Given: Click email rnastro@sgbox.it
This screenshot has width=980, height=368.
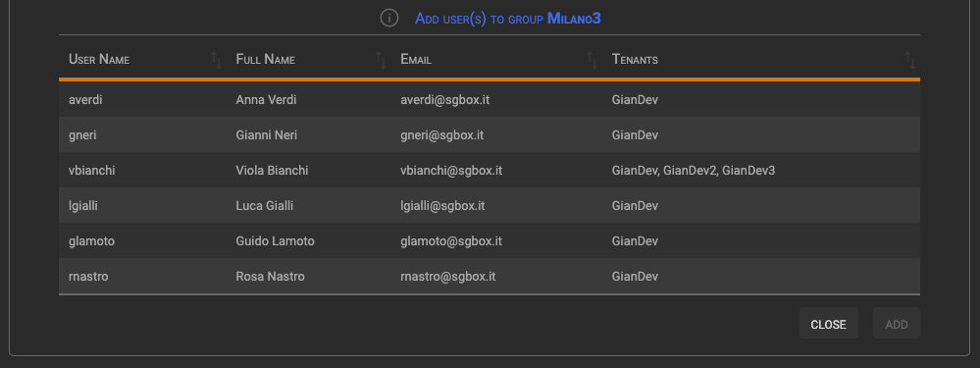Looking at the screenshot, I should 447,276.
